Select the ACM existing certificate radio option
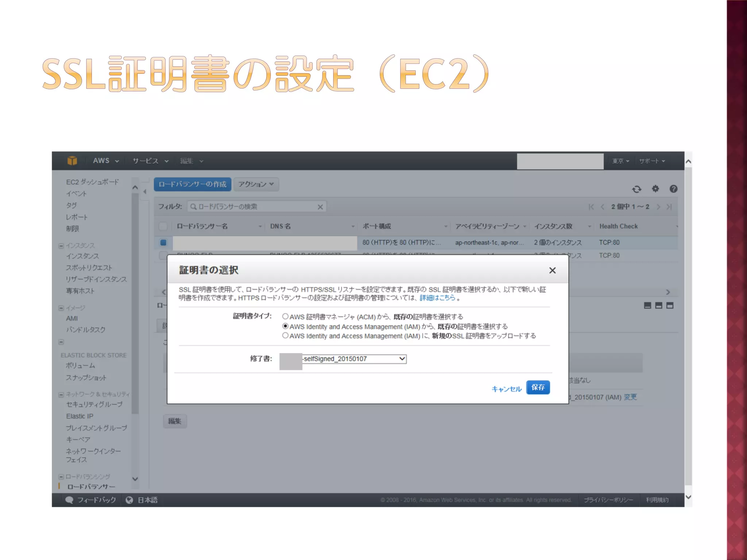 (285, 316)
